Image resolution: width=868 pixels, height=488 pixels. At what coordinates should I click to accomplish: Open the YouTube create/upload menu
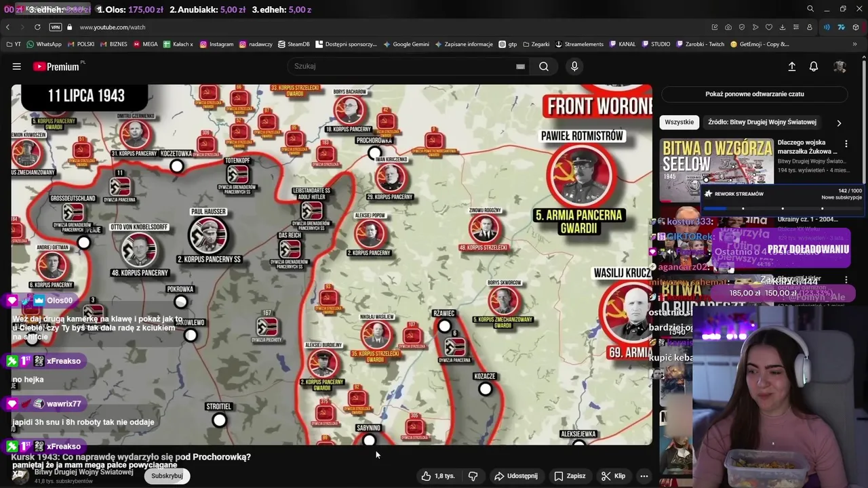[x=791, y=66]
